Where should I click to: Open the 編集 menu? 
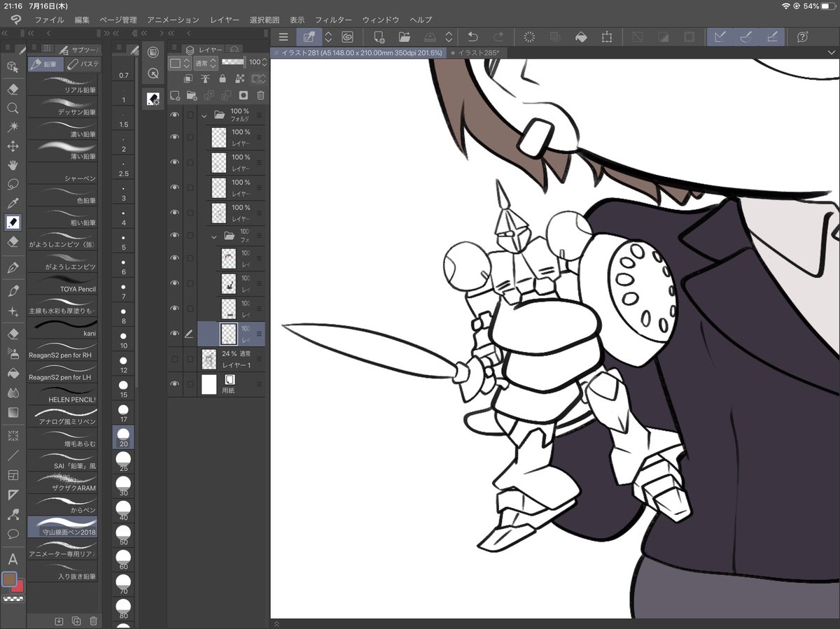click(x=82, y=20)
